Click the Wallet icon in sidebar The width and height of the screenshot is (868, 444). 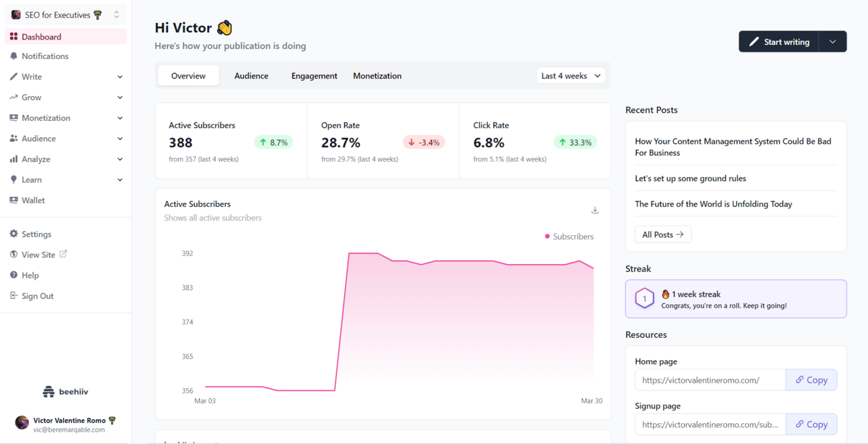(x=13, y=200)
